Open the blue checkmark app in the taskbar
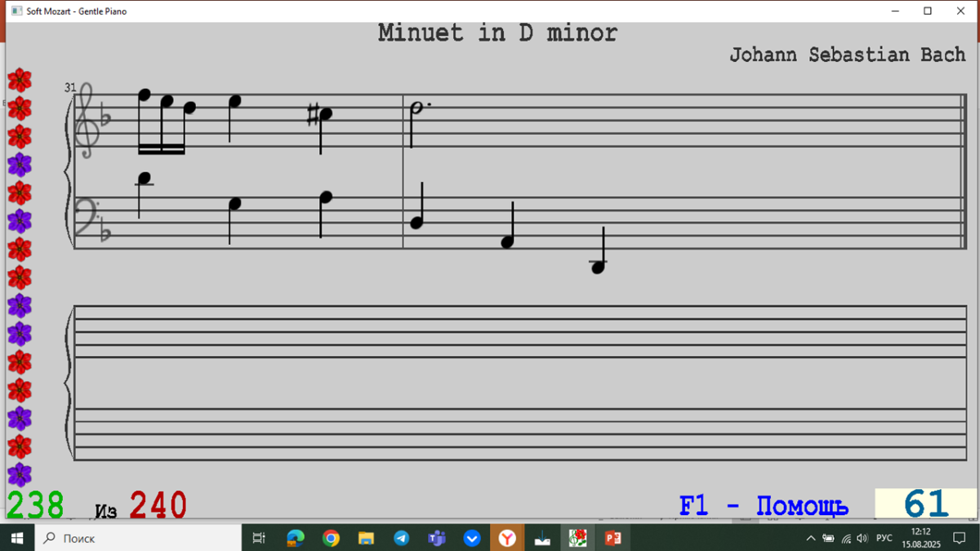 [x=472, y=538]
